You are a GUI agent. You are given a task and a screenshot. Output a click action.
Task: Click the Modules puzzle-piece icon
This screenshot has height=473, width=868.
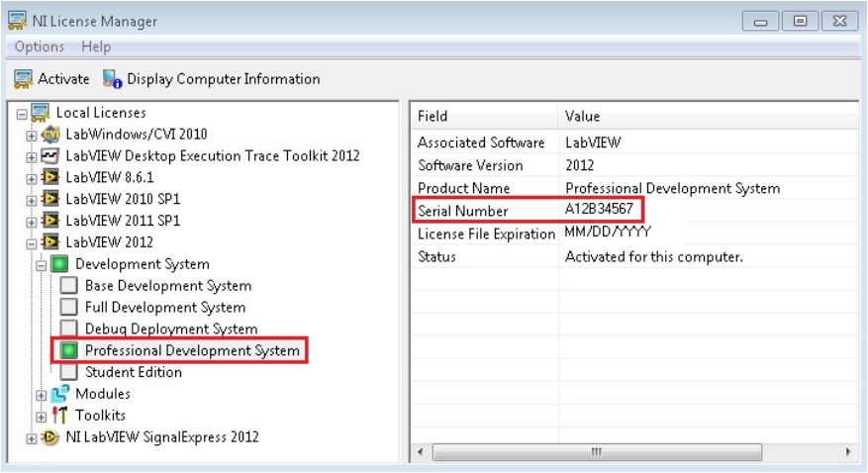60,394
